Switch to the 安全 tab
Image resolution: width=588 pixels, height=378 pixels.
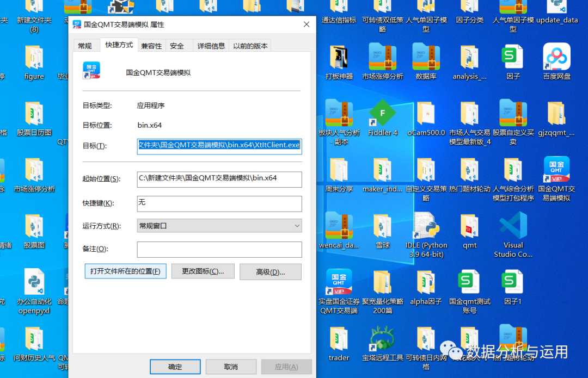[177, 46]
